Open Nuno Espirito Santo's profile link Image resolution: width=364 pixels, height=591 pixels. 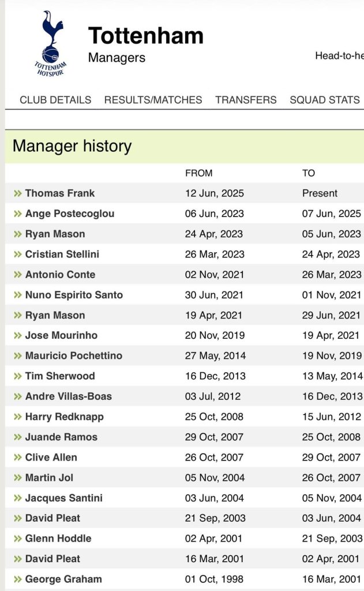(x=74, y=295)
